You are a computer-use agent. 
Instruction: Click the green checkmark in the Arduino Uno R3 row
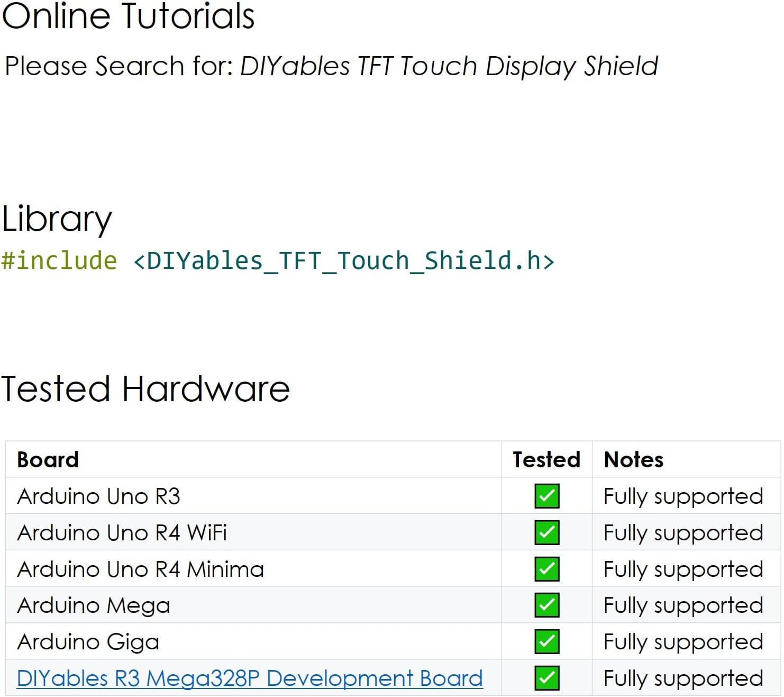(x=546, y=496)
